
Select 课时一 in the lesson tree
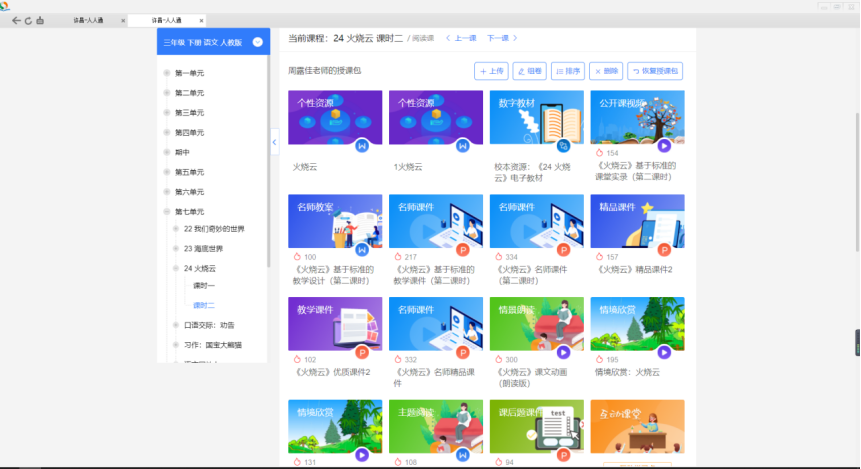204,286
